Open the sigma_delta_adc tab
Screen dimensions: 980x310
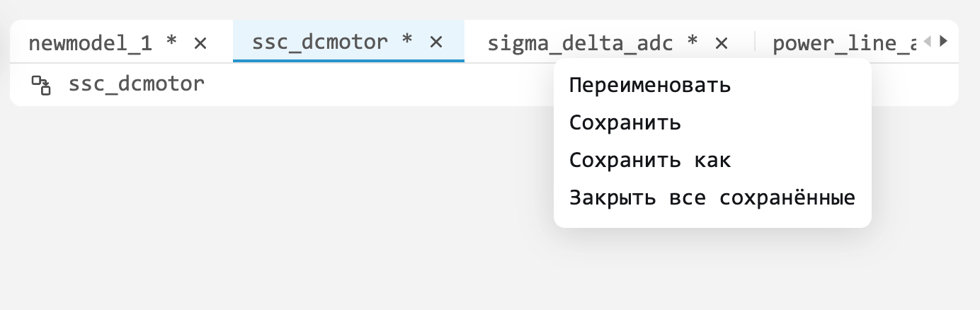click(580, 43)
